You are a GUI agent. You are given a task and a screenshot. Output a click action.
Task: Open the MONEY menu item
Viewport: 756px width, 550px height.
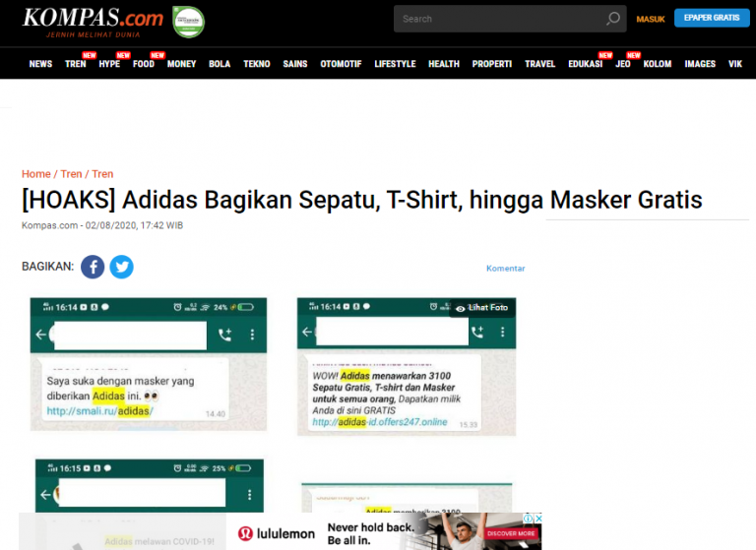182,64
